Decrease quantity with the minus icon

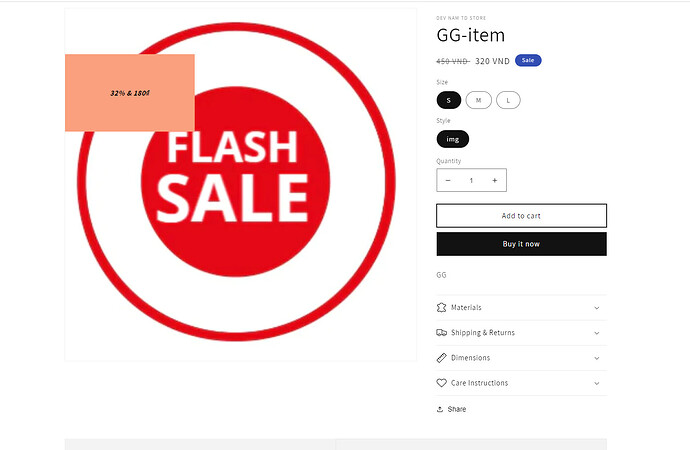[448, 180]
